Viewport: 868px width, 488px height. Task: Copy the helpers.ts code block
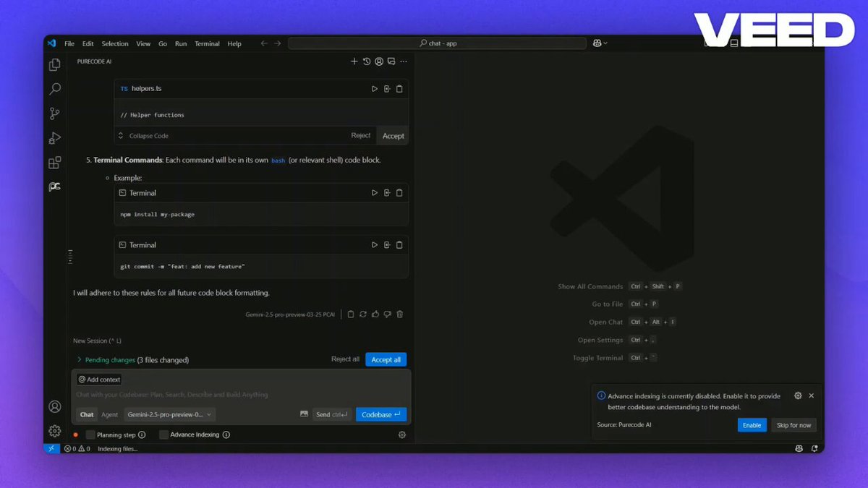coord(399,89)
